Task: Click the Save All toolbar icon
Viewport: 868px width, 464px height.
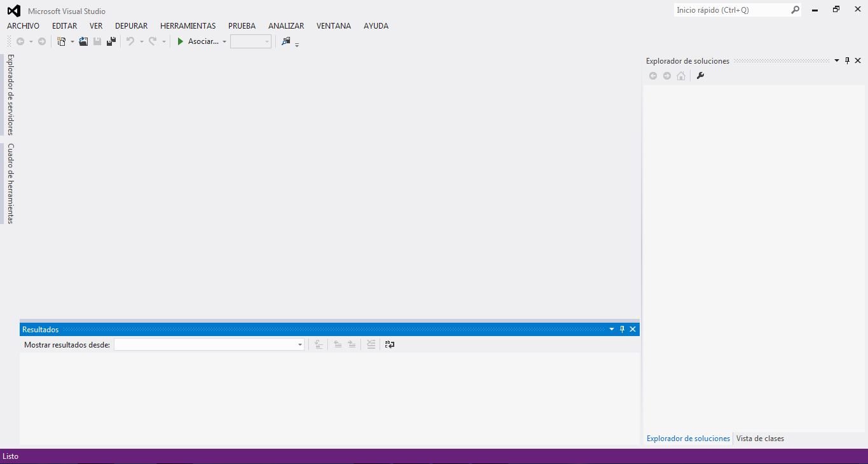Action: click(x=111, y=41)
